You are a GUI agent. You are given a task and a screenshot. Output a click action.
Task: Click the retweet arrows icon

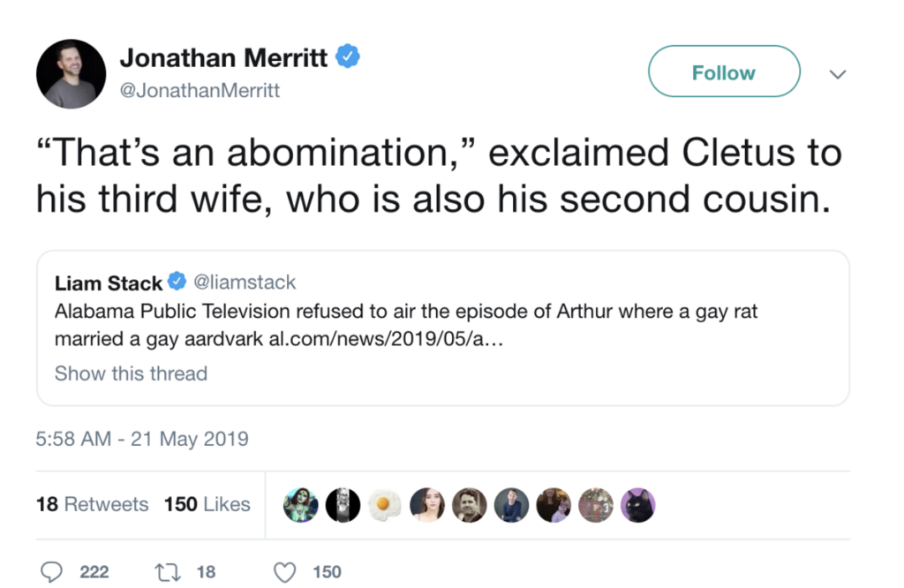168,572
